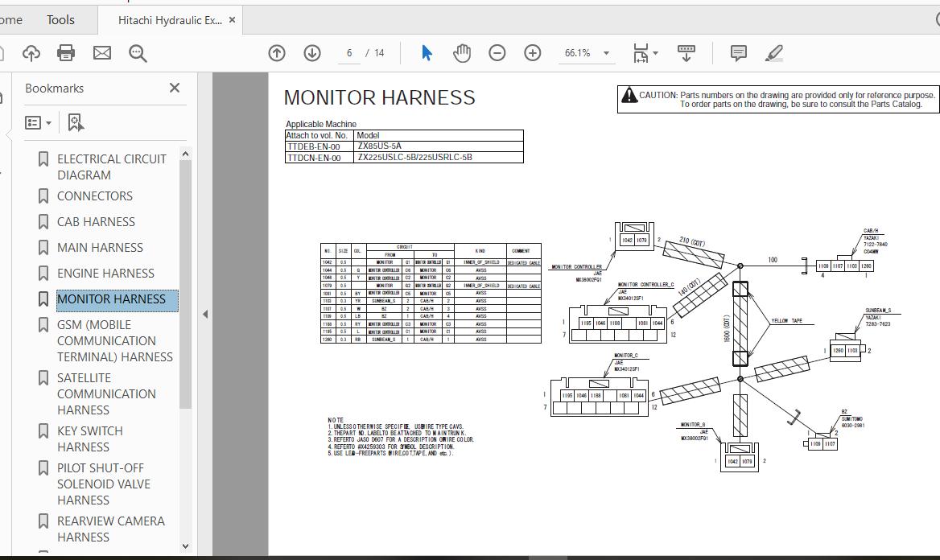Select the Highlight pencil tool
Image resolution: width=940 pixels, height=560 pixels.
pyautogui.click(x=773, y=53)
